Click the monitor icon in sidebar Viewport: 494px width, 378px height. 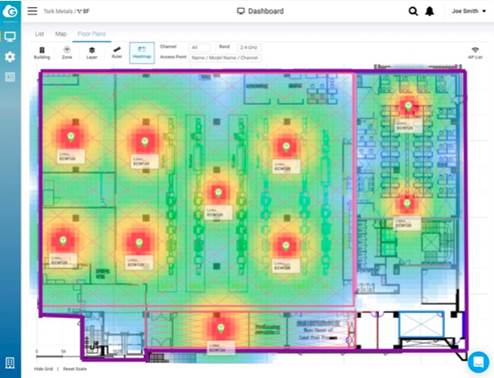(x=10, y=36)
